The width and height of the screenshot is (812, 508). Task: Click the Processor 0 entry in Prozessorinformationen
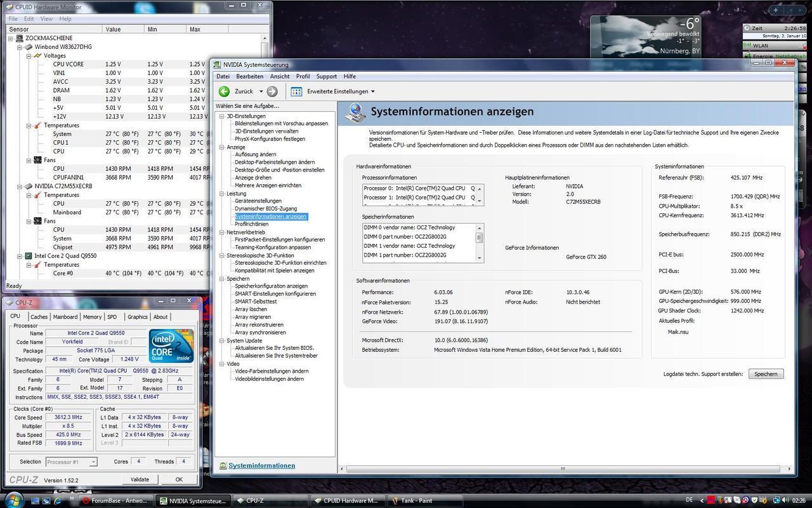pos(419,189)
